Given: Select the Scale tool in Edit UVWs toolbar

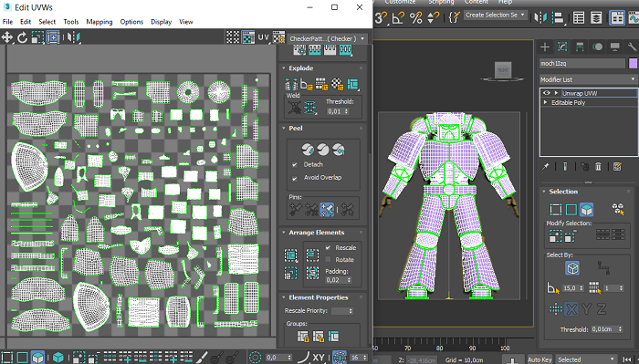Looking at the screenshot, I should tap(37, 37).
